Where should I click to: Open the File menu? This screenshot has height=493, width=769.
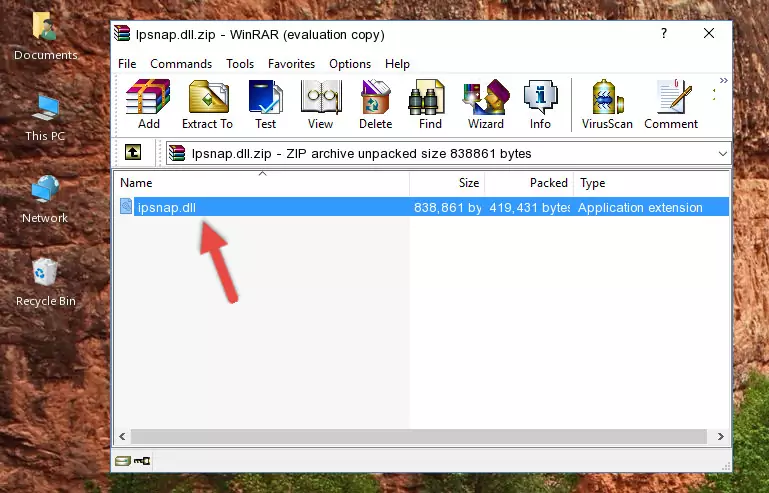127,64
